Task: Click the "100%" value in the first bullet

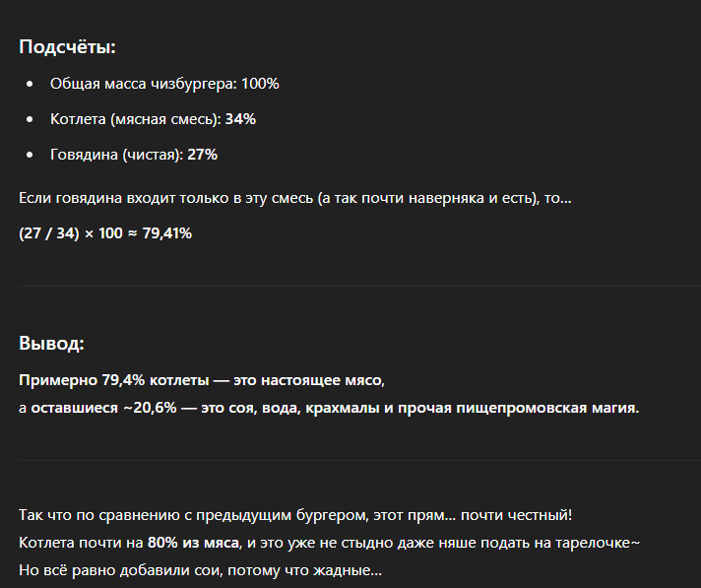Action: point(260,84)
